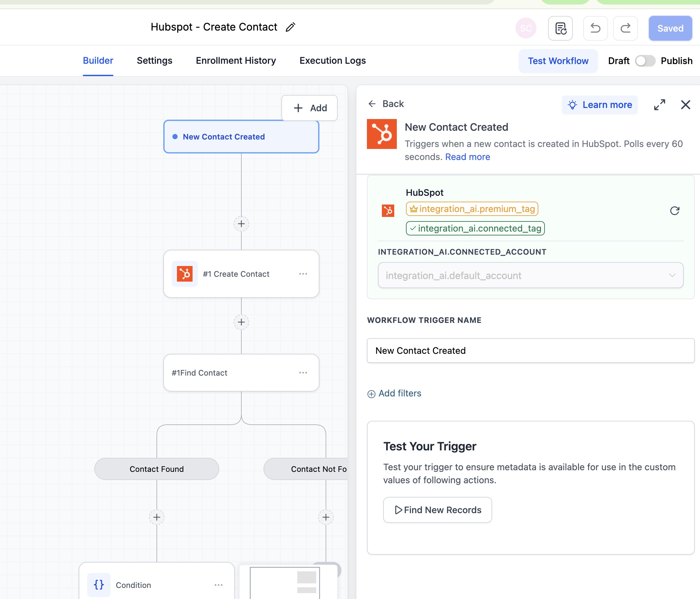This screenshot has width=700, height=599.
Task: Switch to the Builder tab
Action: click(x=98, y=60)
